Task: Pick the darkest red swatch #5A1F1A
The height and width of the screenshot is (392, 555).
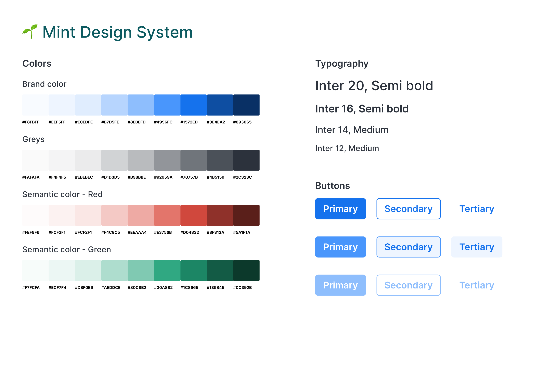Action: (x=246, y=215)
